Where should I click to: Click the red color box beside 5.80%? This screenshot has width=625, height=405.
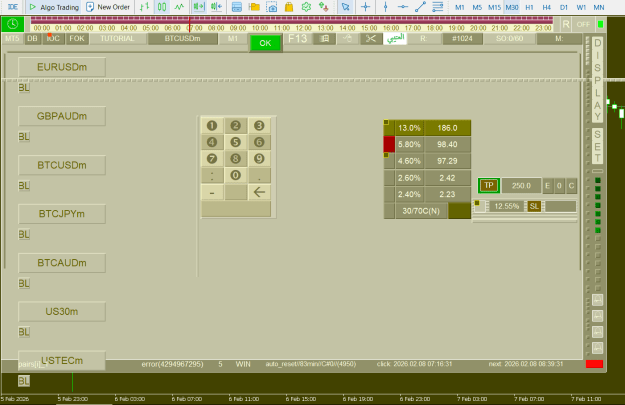click(389, 144)
